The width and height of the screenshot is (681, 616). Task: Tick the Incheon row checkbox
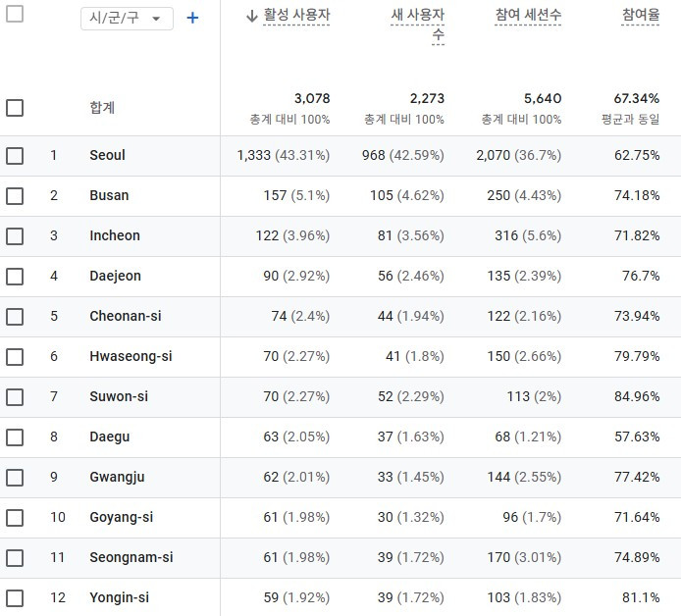15,236
